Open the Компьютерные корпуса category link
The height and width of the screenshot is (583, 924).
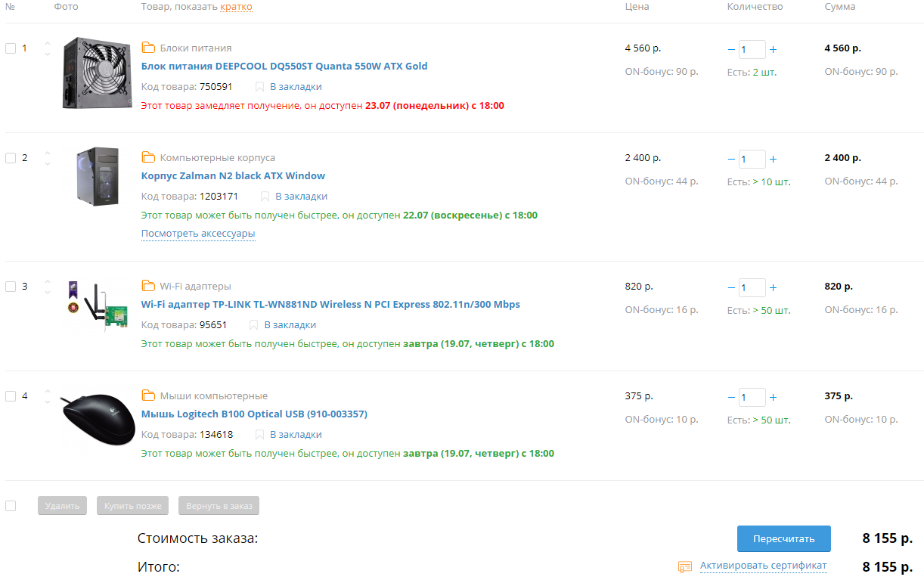pyautogui.click(x=218, y=157)
